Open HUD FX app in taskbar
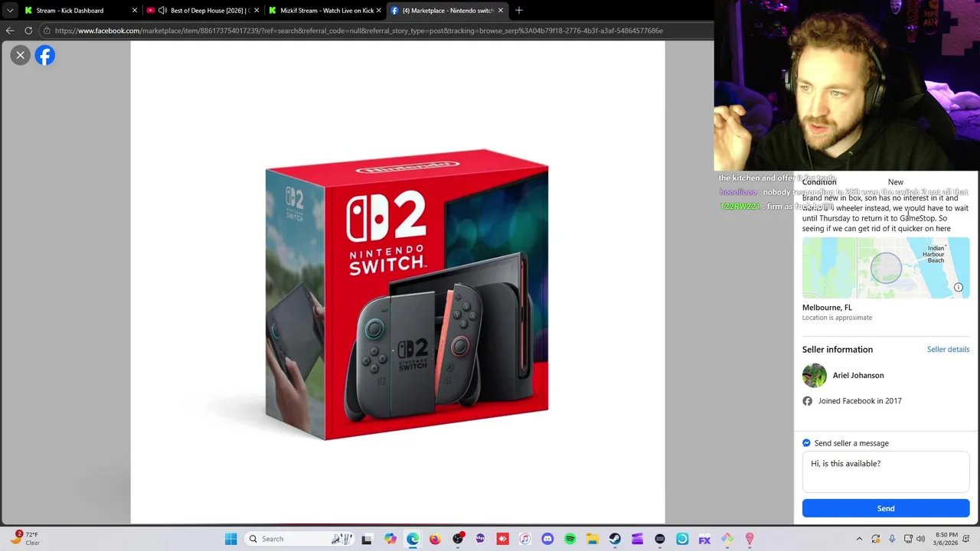This screenshot has height=551, width=980. (x=704, y=539)
